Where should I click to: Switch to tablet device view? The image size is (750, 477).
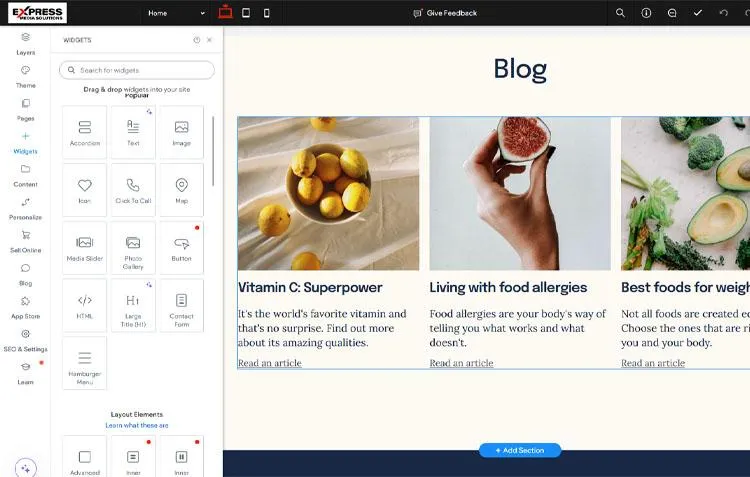point(246,13)
